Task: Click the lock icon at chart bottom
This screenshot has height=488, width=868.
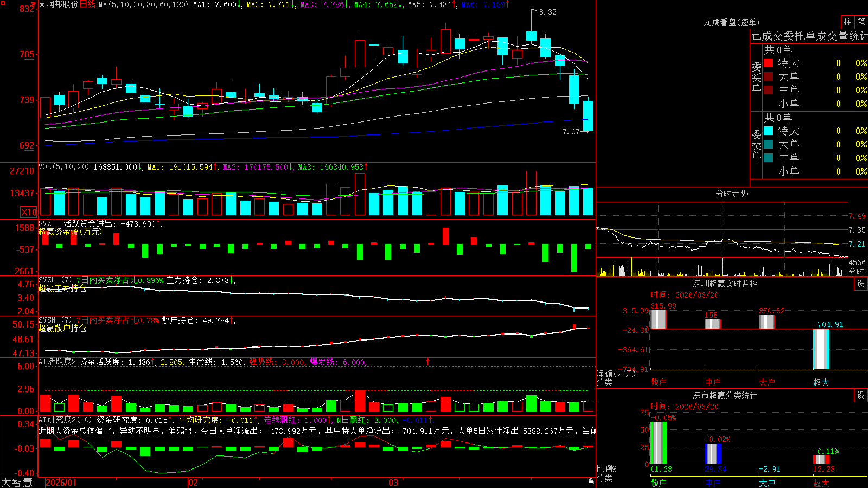Action: pyautogui.click(x=591, y=481)
